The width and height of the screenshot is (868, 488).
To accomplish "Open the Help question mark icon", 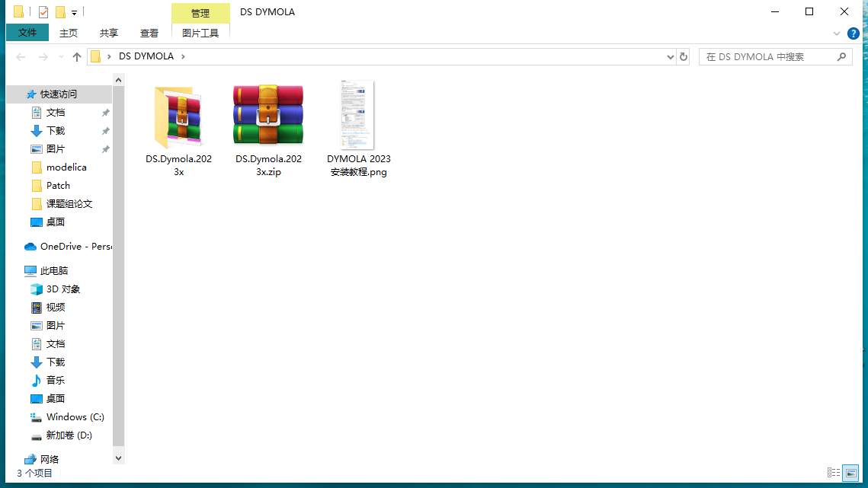I will (853, 33).
